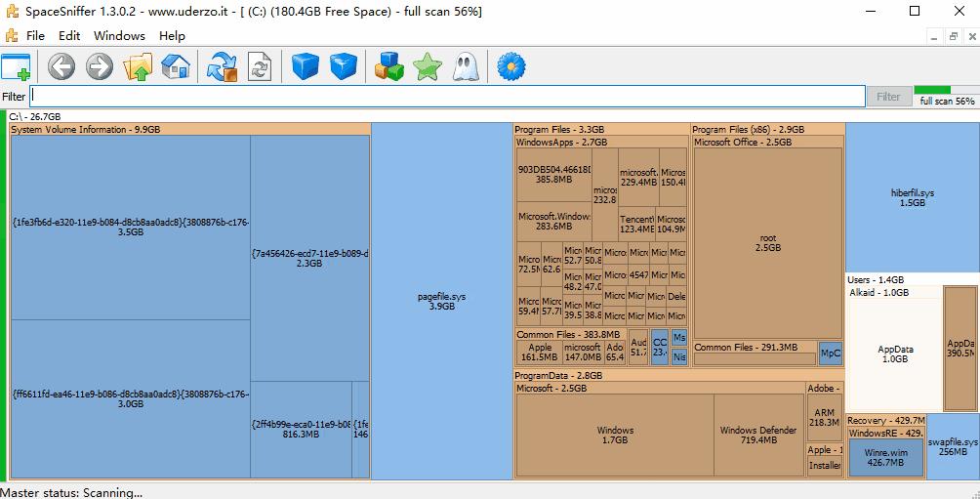
Task: Select the 903DB504 385.8MB block
Action: pyautogui.click(x=553, y=175)
